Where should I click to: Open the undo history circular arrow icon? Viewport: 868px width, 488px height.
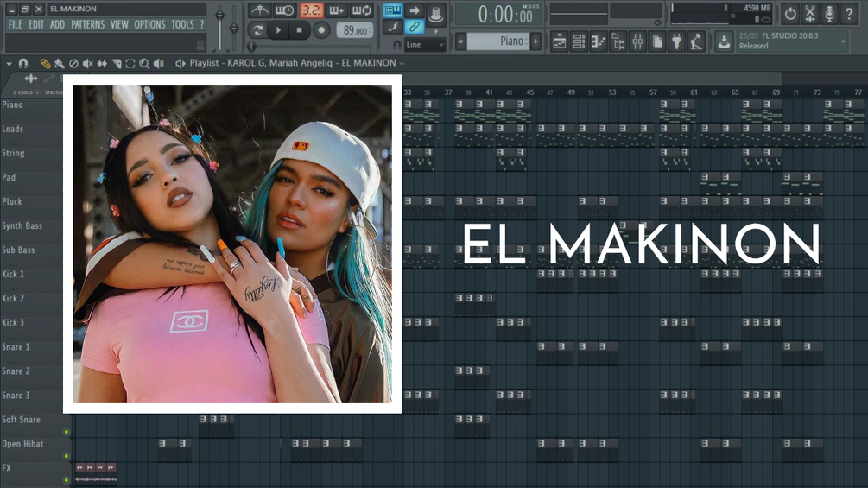tap(790, 13)
